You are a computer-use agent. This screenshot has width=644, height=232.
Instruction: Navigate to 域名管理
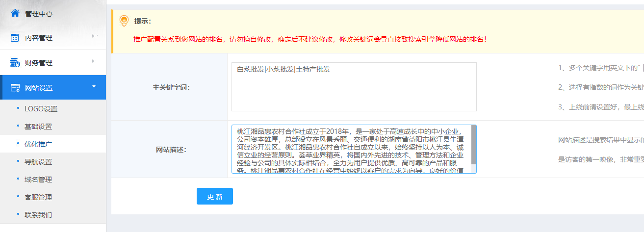38,180
